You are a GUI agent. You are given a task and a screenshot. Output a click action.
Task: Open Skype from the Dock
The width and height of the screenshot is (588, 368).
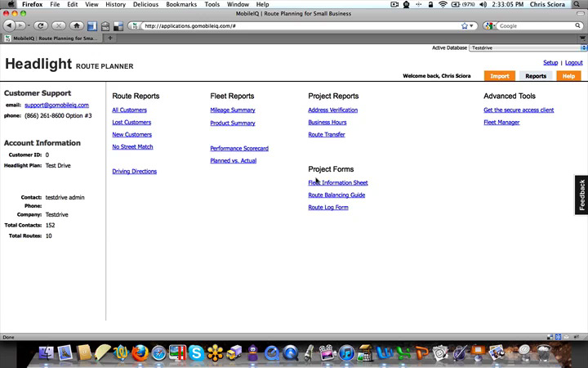point(196,353)
